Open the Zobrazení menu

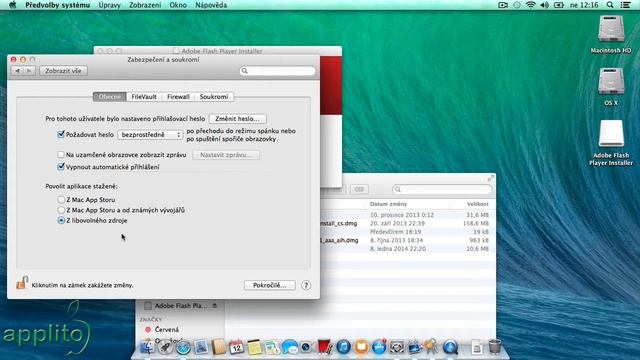tap(145, 5)
